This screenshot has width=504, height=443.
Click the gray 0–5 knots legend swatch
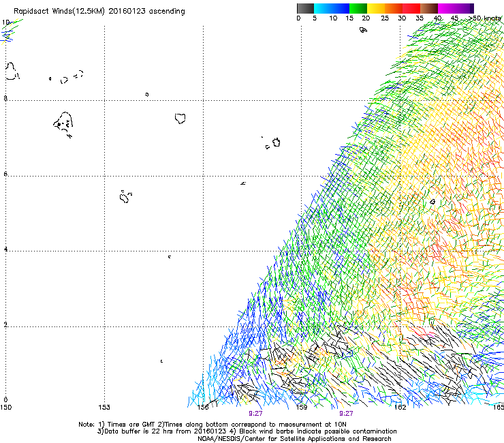point(305,8)
